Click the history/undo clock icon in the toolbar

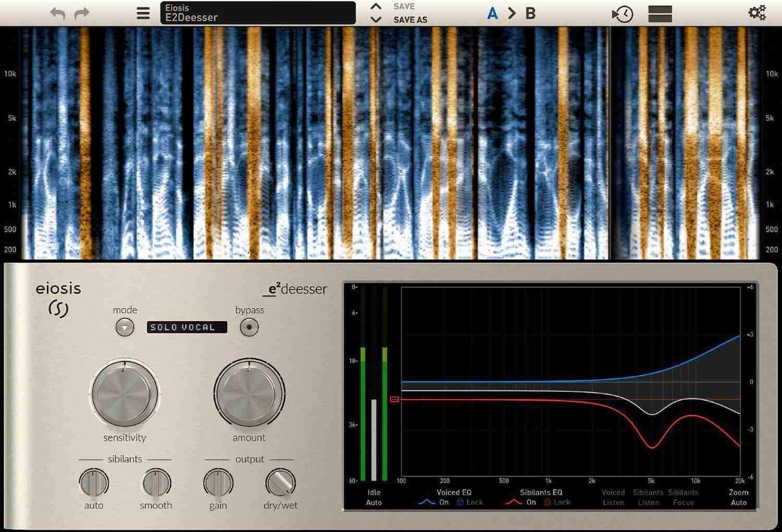622,13
